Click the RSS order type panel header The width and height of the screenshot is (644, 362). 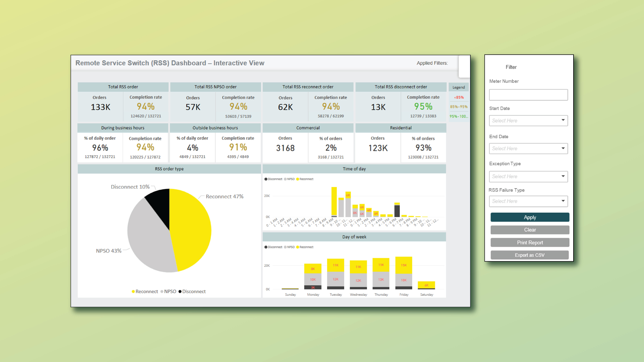click(x=169, y=169)
